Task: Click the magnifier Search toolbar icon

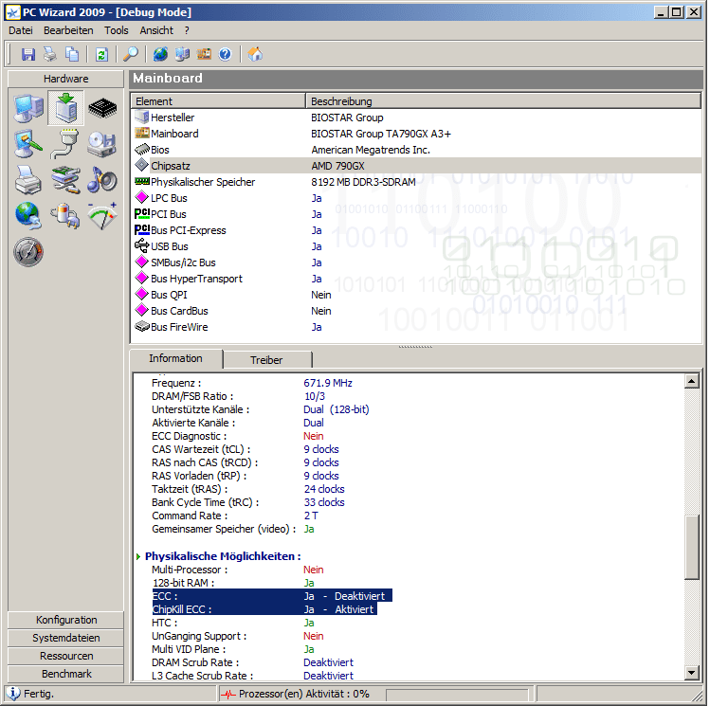Action: tap(131, 54)
